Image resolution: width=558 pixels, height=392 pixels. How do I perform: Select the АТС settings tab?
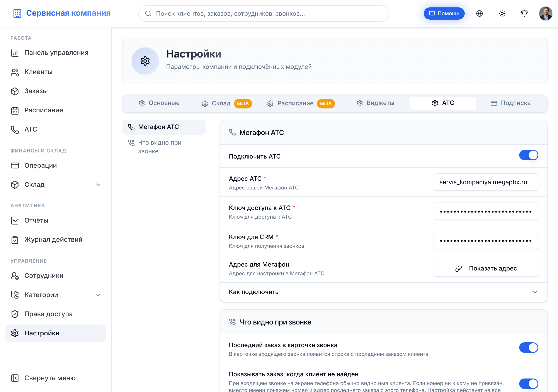(x=443, y=103)
